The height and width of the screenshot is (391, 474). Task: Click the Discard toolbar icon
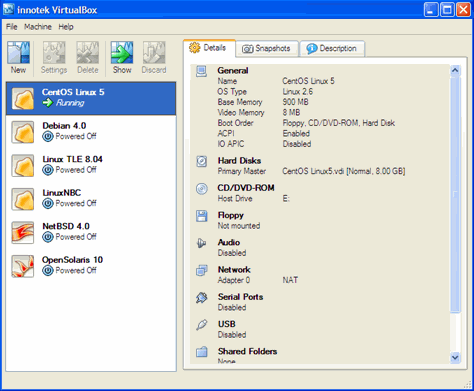pos(154,53)
